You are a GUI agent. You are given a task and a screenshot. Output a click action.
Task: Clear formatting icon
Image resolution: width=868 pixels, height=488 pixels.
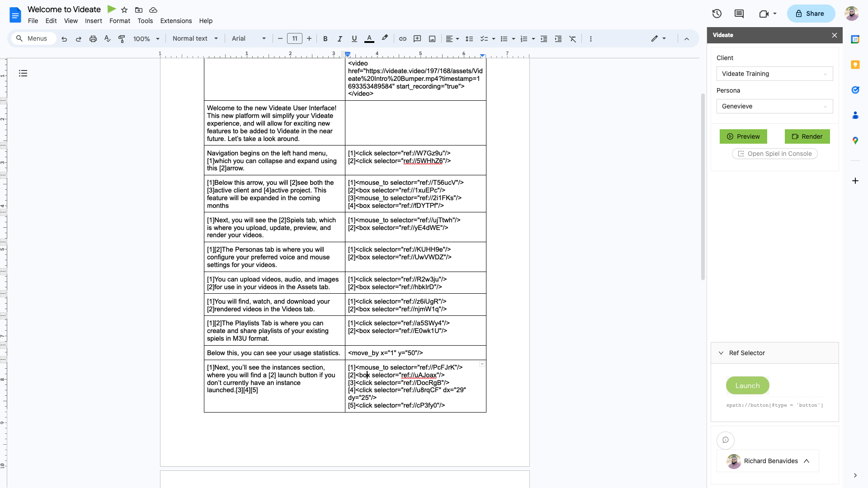click(573, 39)
